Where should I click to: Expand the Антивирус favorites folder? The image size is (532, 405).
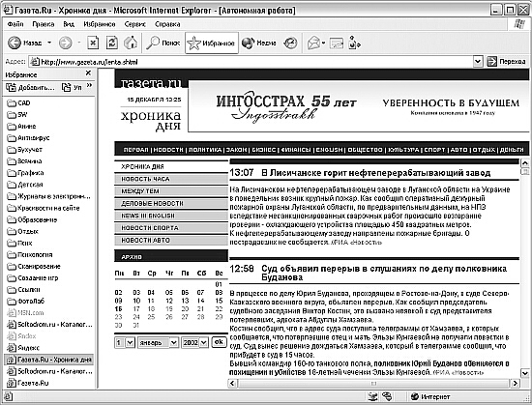[x=28, y=138]
